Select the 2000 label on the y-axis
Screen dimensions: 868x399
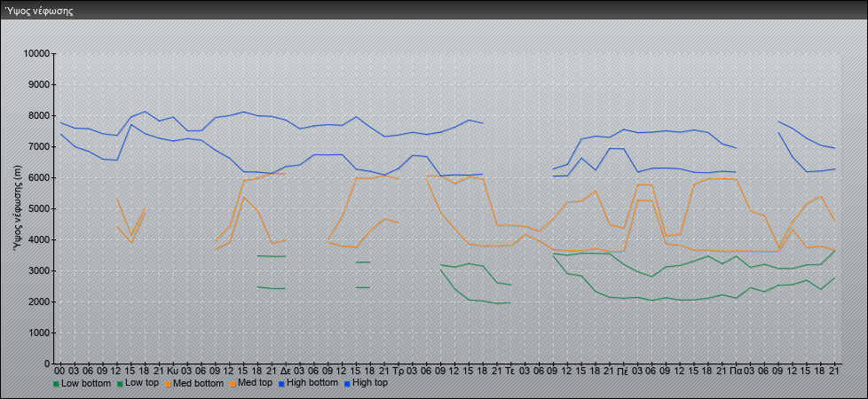(39, 301)
